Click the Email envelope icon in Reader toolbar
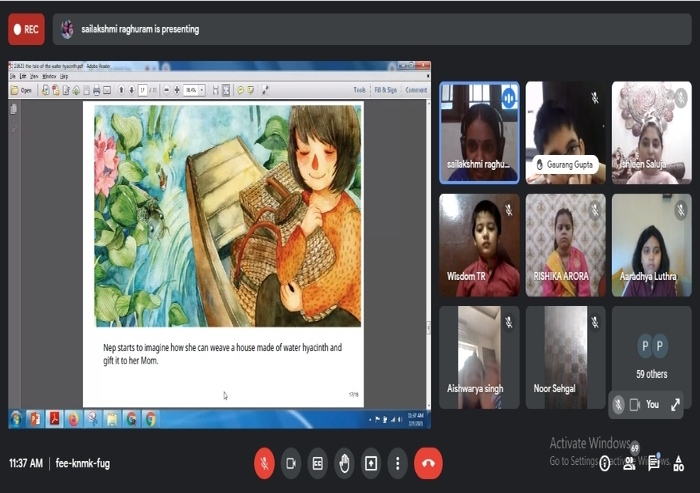This screenshot has width=700, height=493. click(x=107, y=90)
